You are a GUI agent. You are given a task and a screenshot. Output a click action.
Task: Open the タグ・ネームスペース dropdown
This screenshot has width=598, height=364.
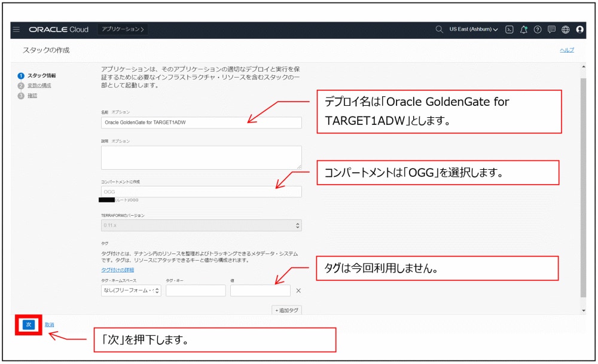(x=131, y=290)
